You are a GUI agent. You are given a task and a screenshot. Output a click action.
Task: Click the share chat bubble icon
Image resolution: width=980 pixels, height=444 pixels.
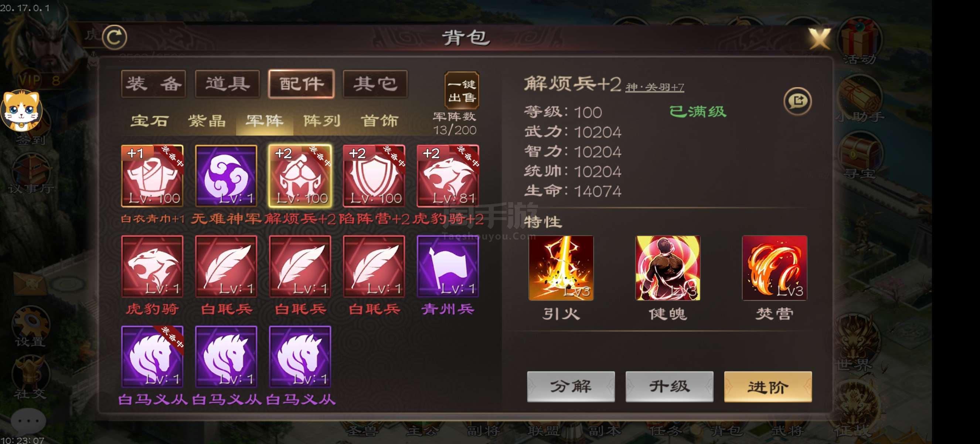(797, 101)
